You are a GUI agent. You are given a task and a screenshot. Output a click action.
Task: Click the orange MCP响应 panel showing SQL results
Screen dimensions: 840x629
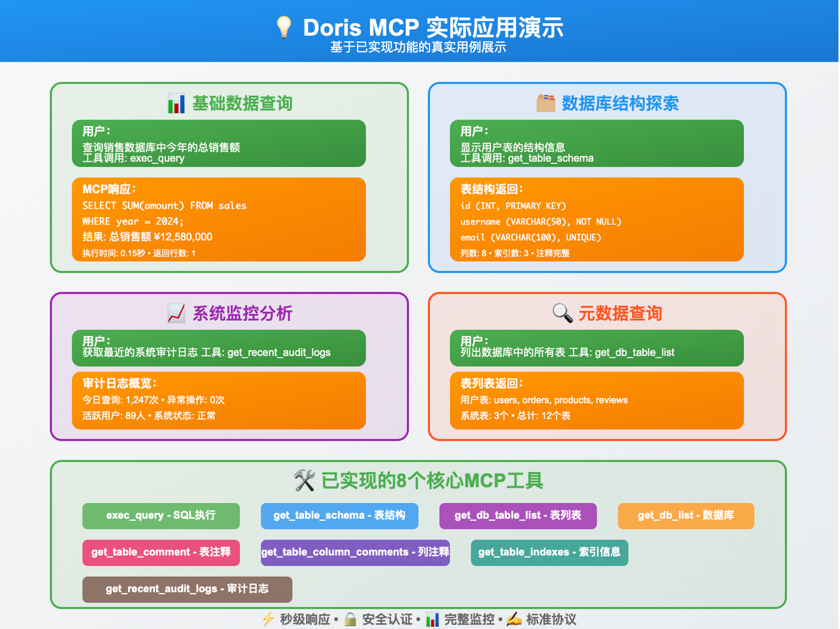(219, 219)
